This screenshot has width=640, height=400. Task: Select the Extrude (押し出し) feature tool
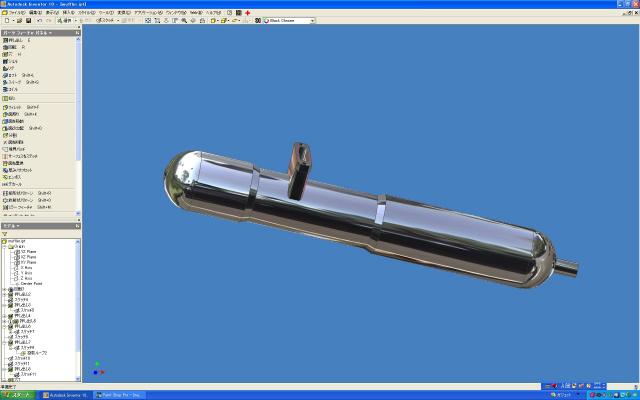click(x=18, y=40)
